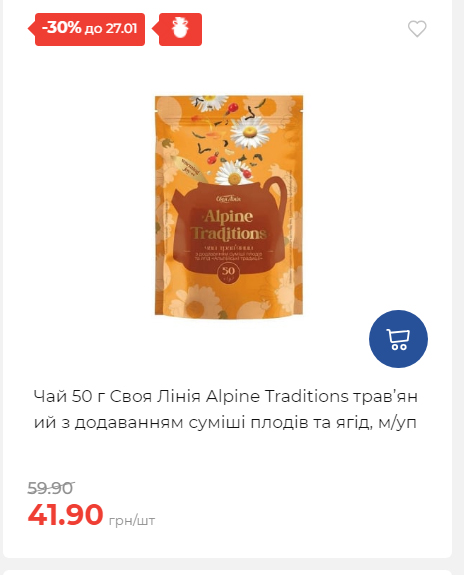Screen dimensions: 464x575
Task: Click the next product card below
Action: (x=227, y=572)
